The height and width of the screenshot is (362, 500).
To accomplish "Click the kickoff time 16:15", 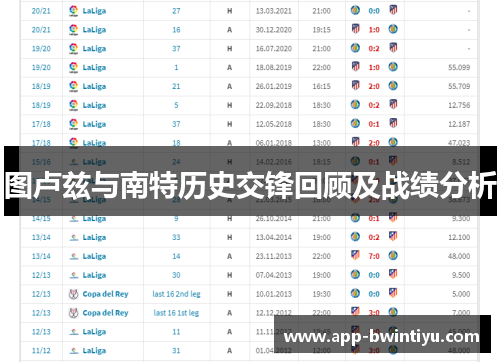I will click(x=321, y=86).
